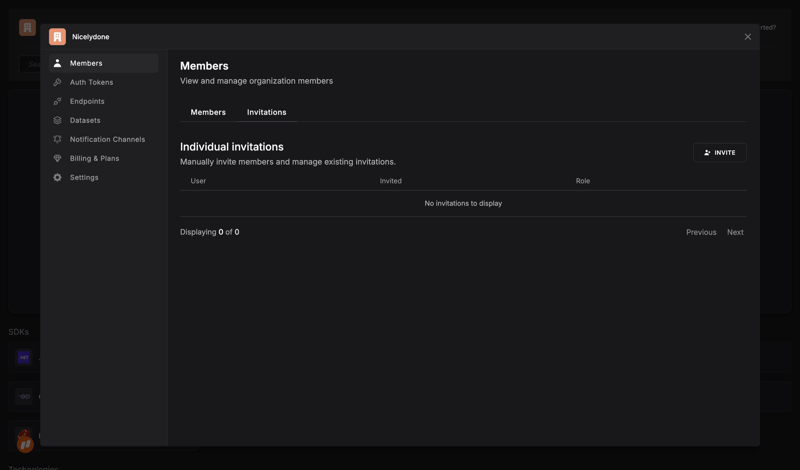Go to Endpoints section
The width and height of the screenshot is (800, 470).
[x=104, y=101]
